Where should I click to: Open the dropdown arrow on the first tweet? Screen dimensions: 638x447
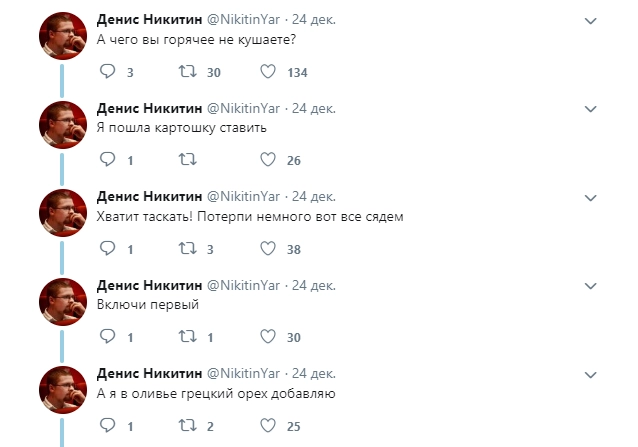tap(593, 20)
